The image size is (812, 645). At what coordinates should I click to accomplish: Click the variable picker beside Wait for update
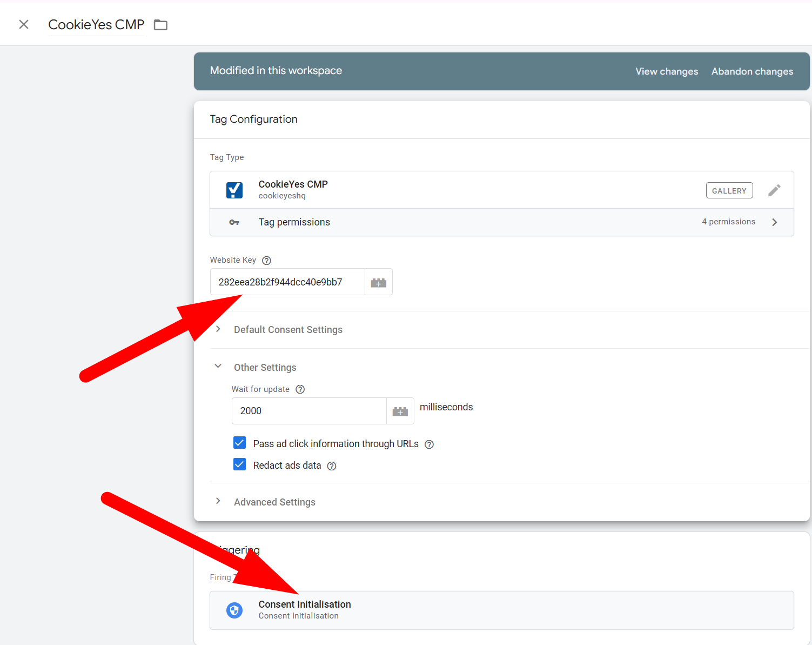pyautogui.click(x=400, y=411)
